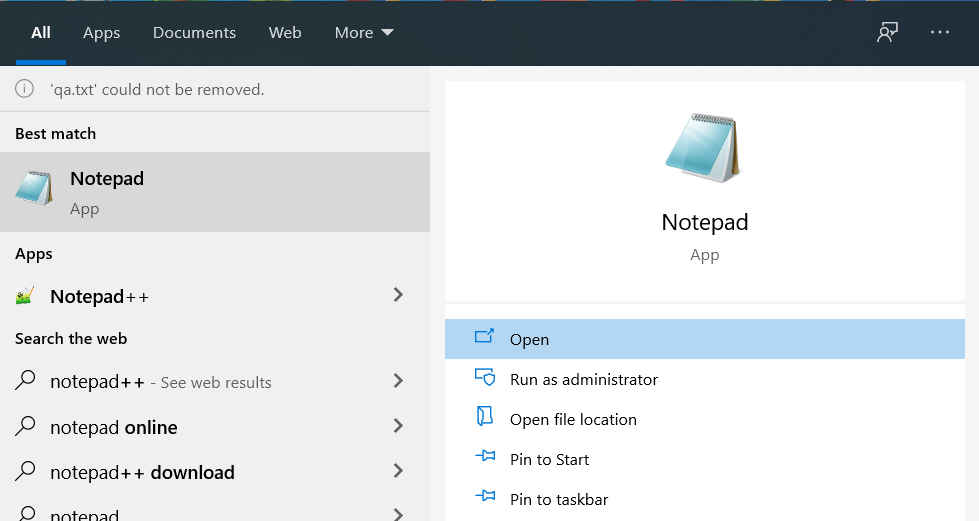
Task: Click the large Notepad icon in preview pane
Action: coord(704,148)
